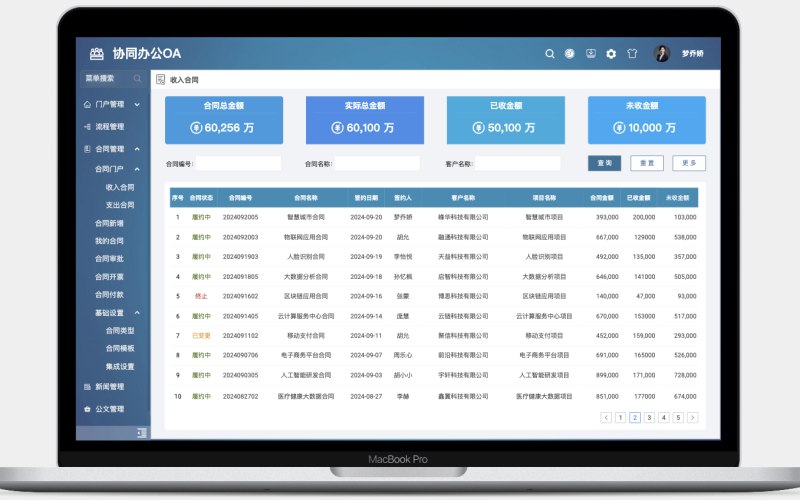Open 集成设置 menu item
800x500 pixels.
point(120,367)
